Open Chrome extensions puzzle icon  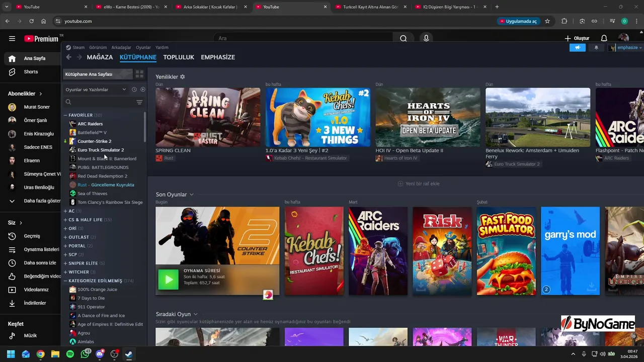[x=564, y=21]
